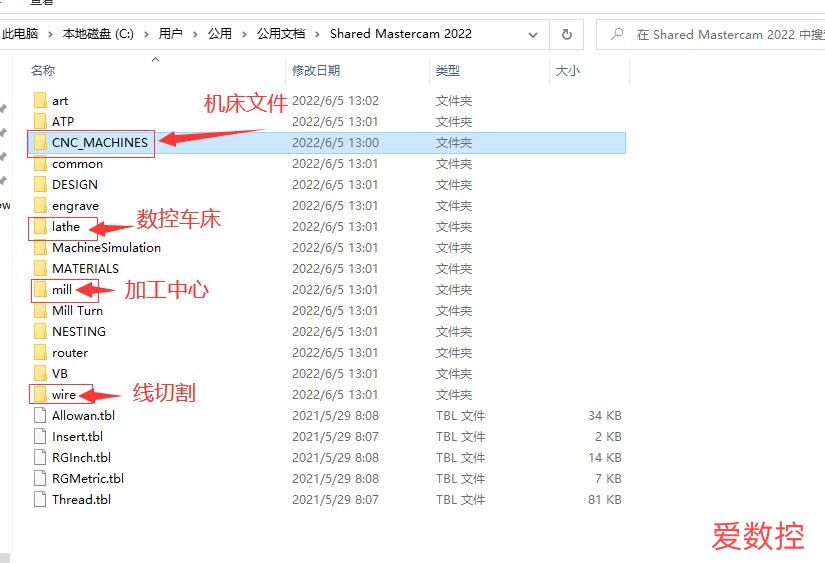Click the MATERIALS folder icon
The height and width of the screenshot is (563, 825).
(40, 269)
